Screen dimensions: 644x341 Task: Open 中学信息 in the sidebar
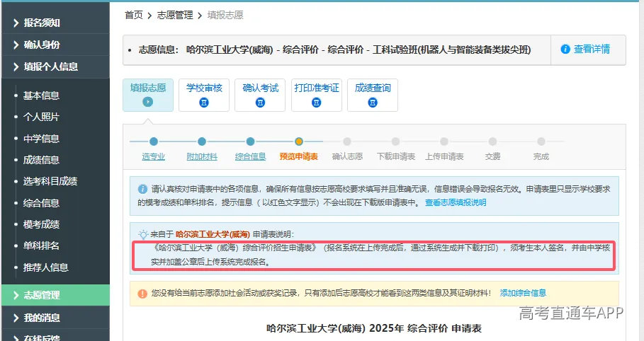[x=41, y=139]
